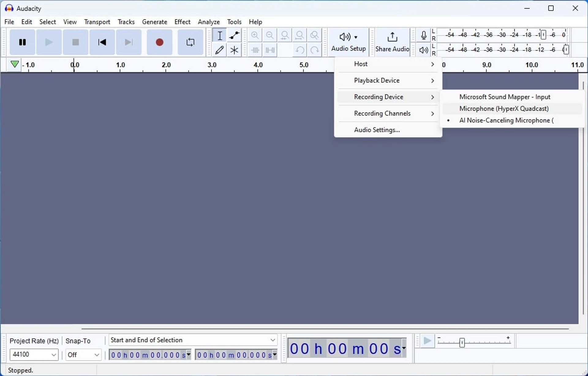Viewport: 588px width, 376px height.
Task: Click the Pause button
Action: 22,42
